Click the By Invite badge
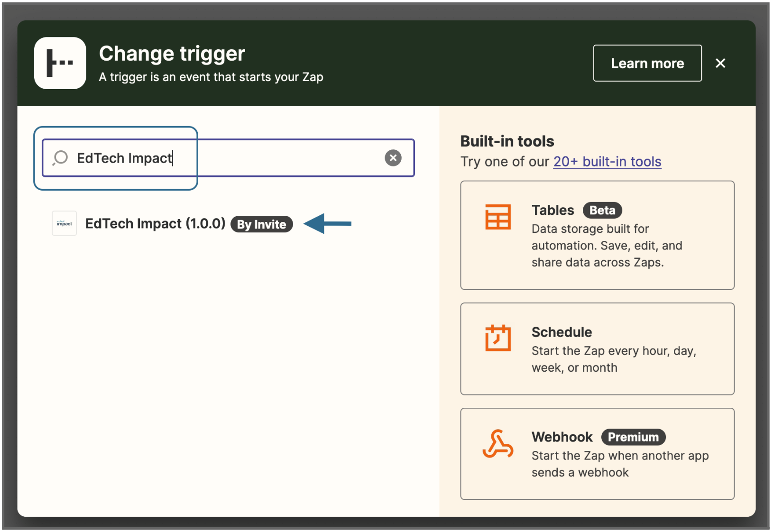 (x=262, y=224)
